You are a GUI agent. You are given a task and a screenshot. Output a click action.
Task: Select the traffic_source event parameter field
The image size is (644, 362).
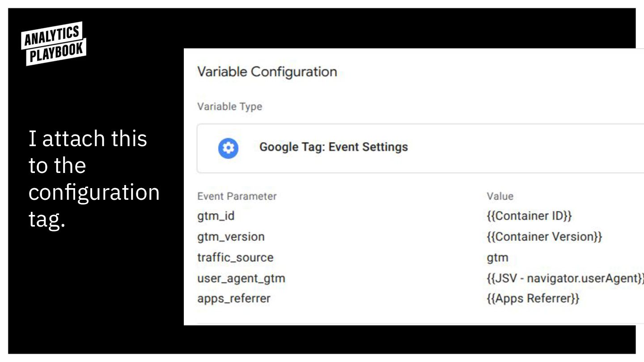[235, 257]
